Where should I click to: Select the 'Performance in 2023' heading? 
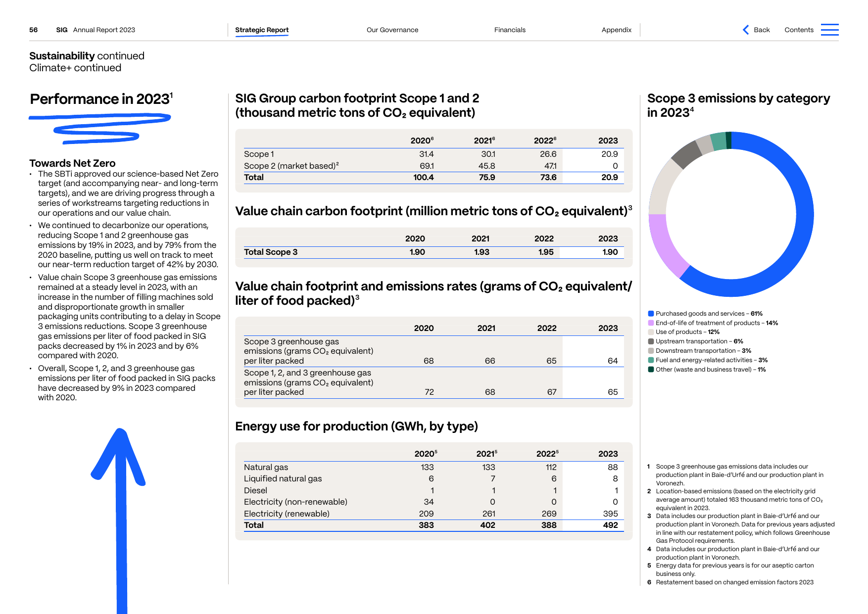click(101, 99)
